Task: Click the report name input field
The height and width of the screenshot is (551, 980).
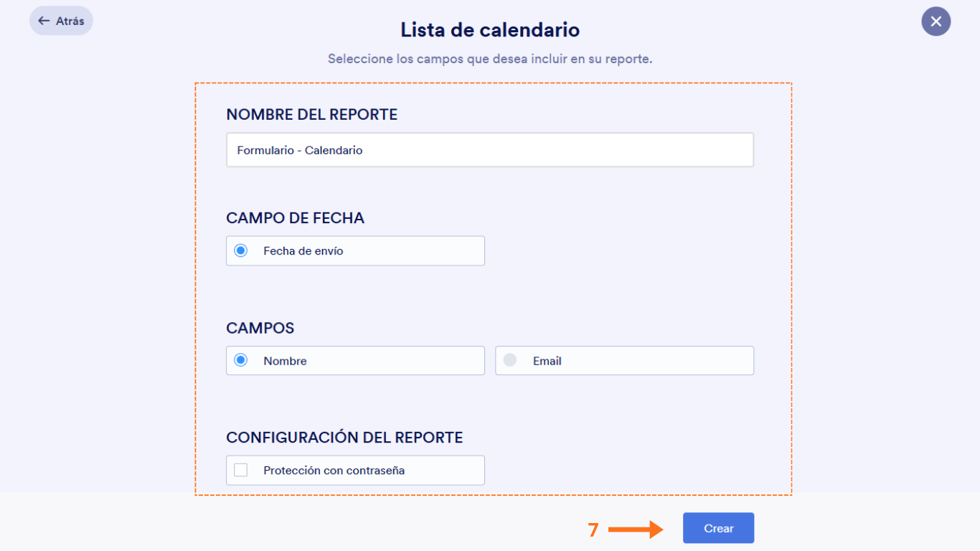Action: [490, 150]
